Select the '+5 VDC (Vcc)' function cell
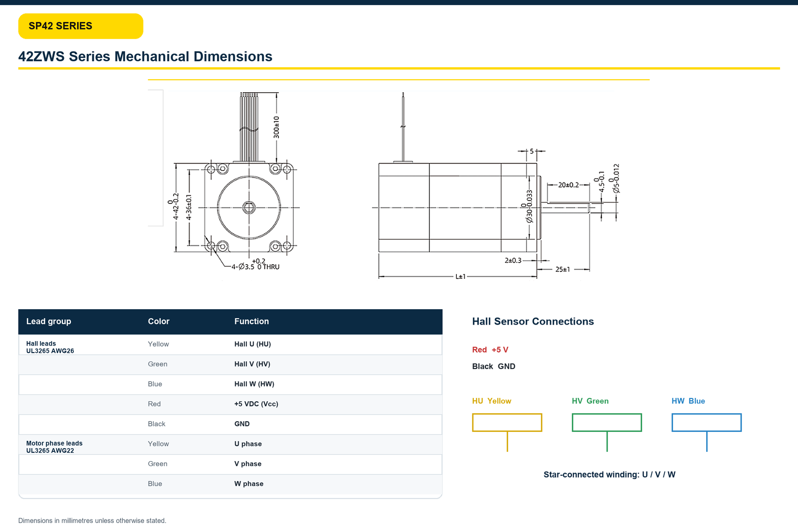 [x=256, y=404]
